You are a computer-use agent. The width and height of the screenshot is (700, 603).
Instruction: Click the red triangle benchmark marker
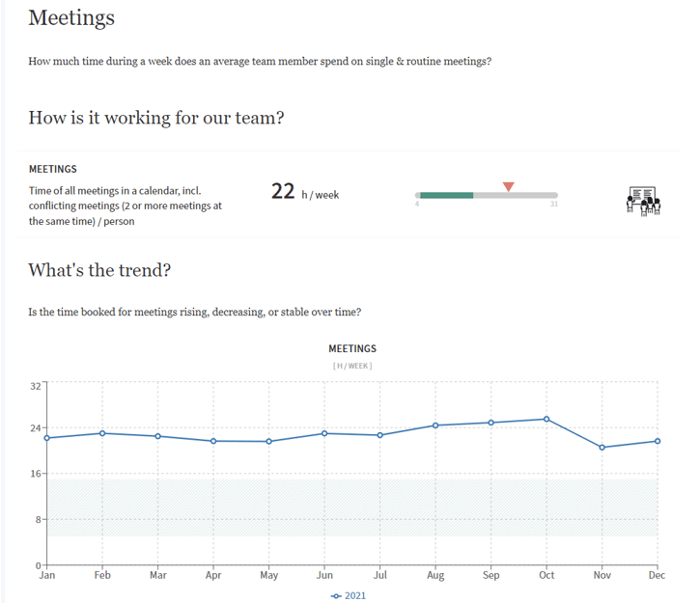(x=509, y=186)
